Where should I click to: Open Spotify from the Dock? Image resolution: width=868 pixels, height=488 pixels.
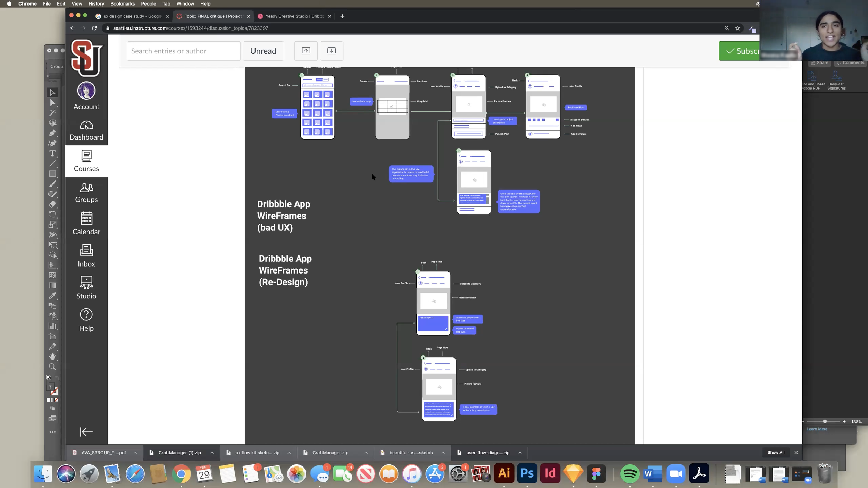[629, 473]
